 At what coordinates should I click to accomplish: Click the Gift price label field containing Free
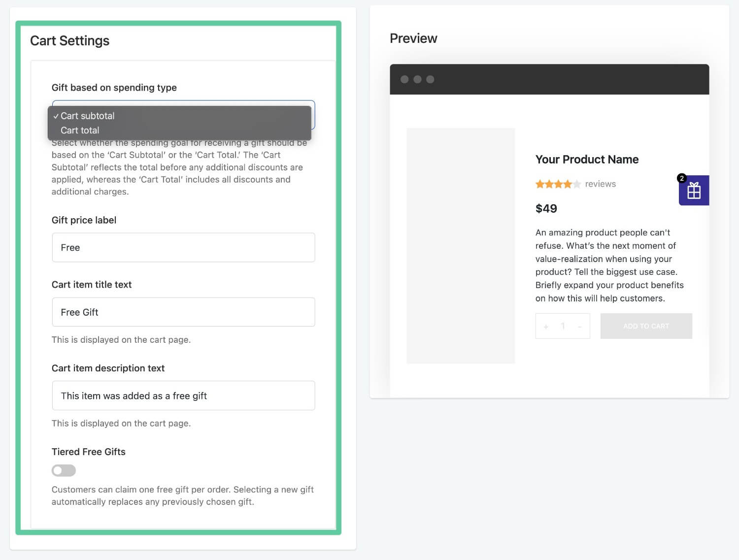click(x=183, y=247)
